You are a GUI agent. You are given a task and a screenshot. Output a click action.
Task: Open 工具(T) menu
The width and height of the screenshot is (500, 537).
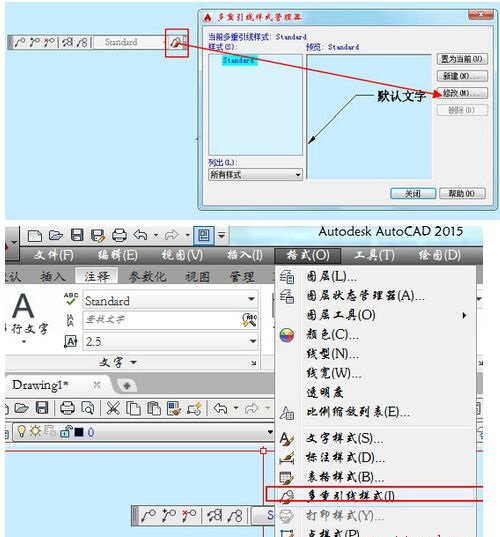click(x=374, y=255)
